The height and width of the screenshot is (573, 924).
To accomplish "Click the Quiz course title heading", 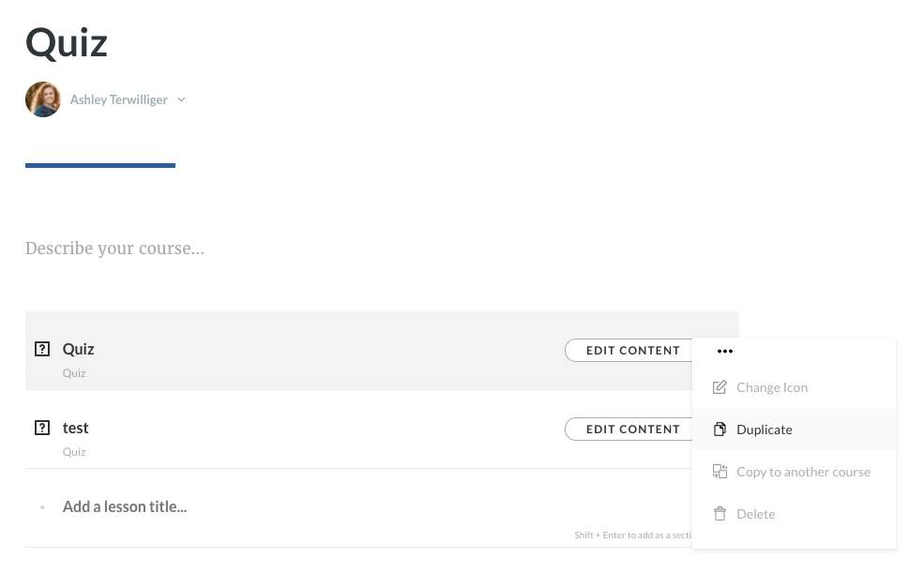I will pos(67,42).
